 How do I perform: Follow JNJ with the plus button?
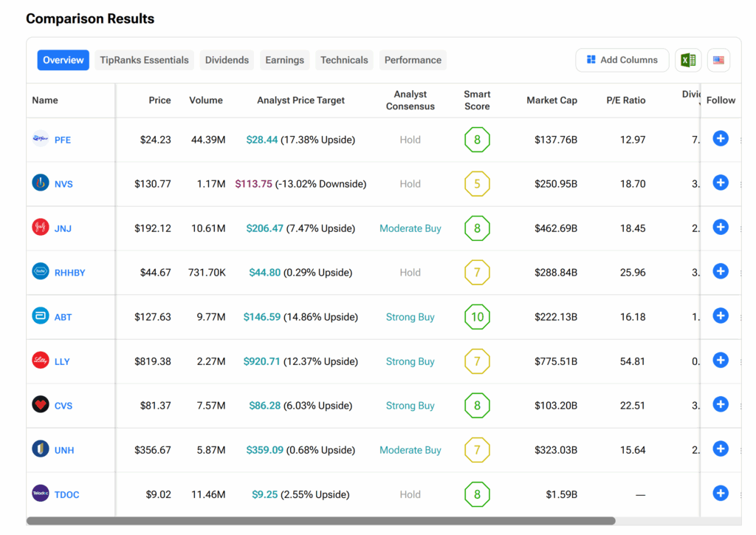click(721, 227)
